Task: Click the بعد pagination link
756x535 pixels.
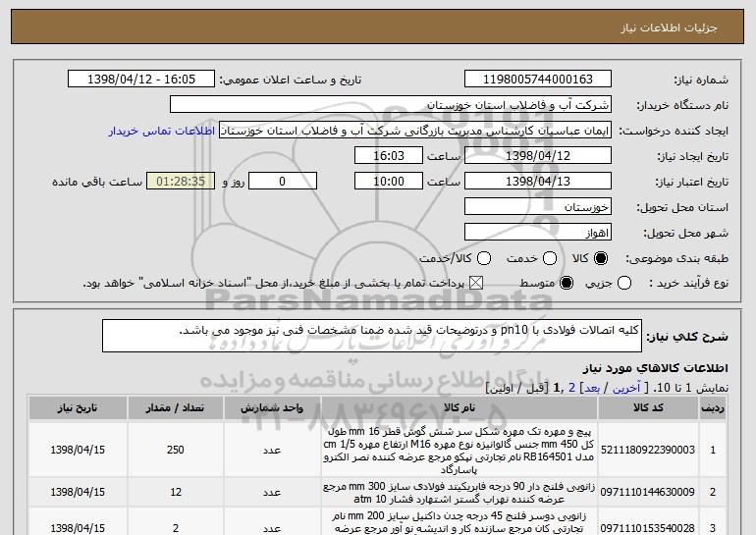Action: (x=592, y=388)
